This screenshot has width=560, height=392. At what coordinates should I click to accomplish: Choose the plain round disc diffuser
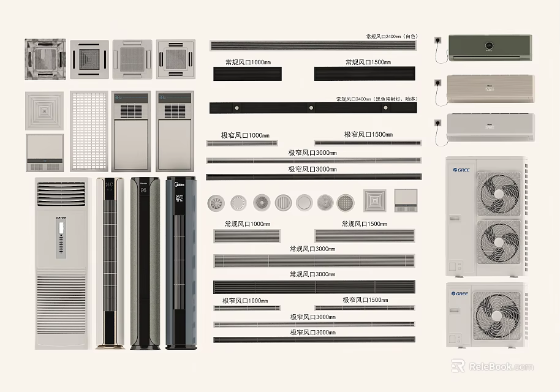(305, 203)
